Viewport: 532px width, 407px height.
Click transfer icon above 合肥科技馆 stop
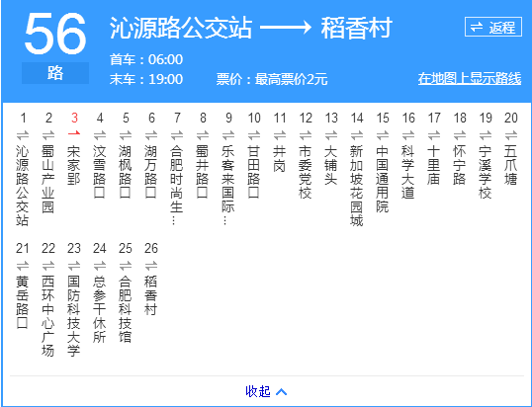pos(126,266)
